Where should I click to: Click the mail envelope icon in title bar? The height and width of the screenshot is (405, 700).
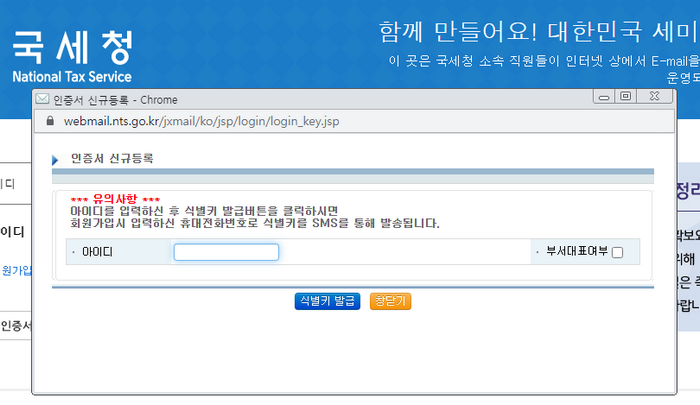click(x=42, y=99)
